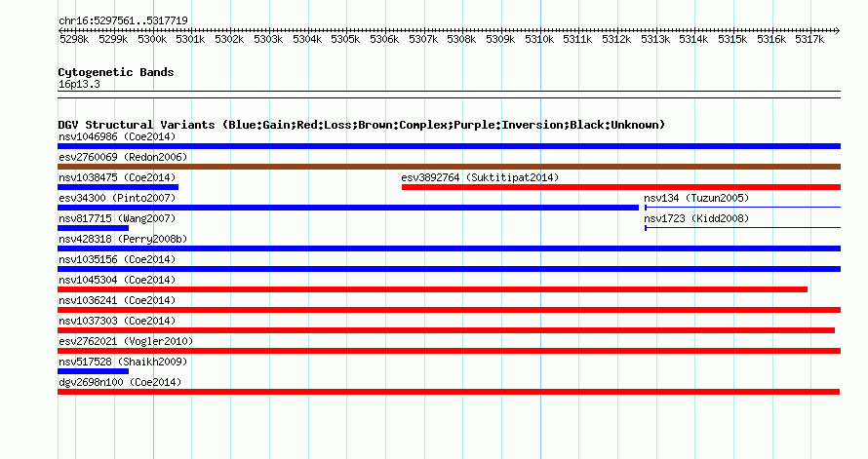This screenshot has height=459, width=868.
Task: Click the nsv428318 (Perry2008b) label
Action: pyautogui.click(x=123, y=239)
